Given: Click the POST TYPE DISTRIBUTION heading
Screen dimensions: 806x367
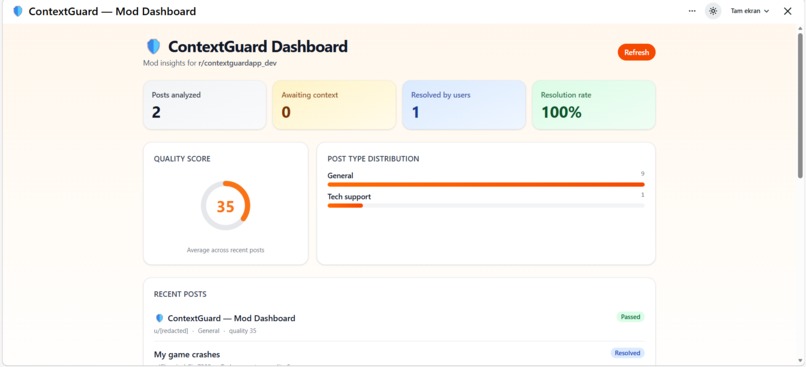Looking at the screenshot, I should pyautogui.click(x=373, y=159).
